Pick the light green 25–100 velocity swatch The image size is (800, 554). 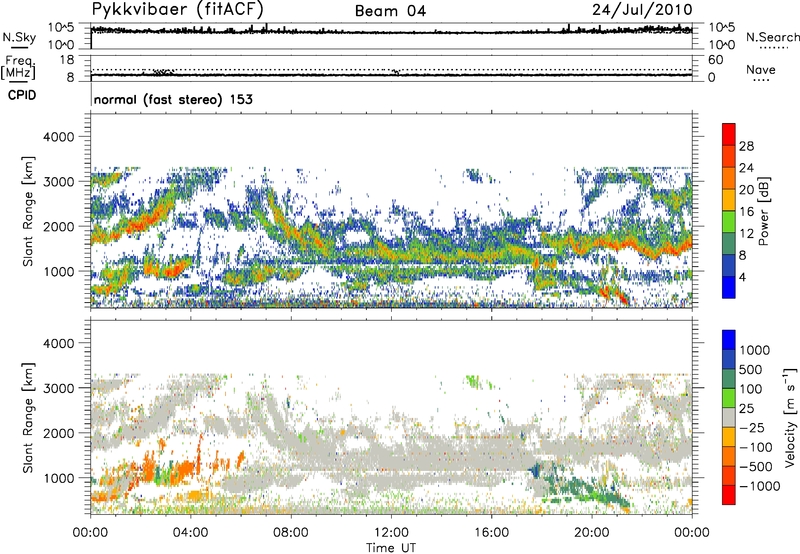729,398
